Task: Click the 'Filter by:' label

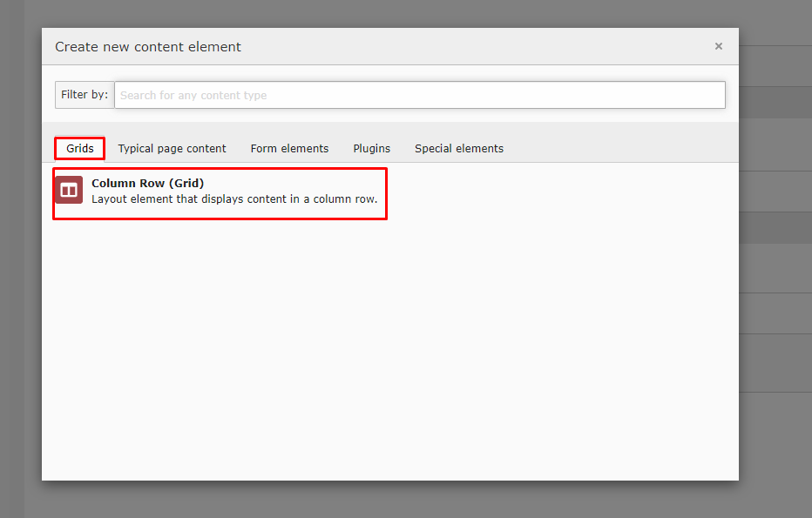Action: (x=85, y=95)
